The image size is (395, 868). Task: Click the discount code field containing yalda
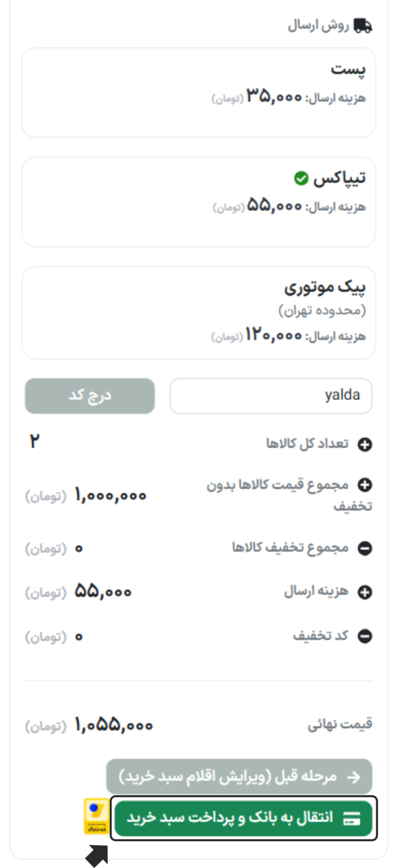pyautogui.click(x=271, y=396)
